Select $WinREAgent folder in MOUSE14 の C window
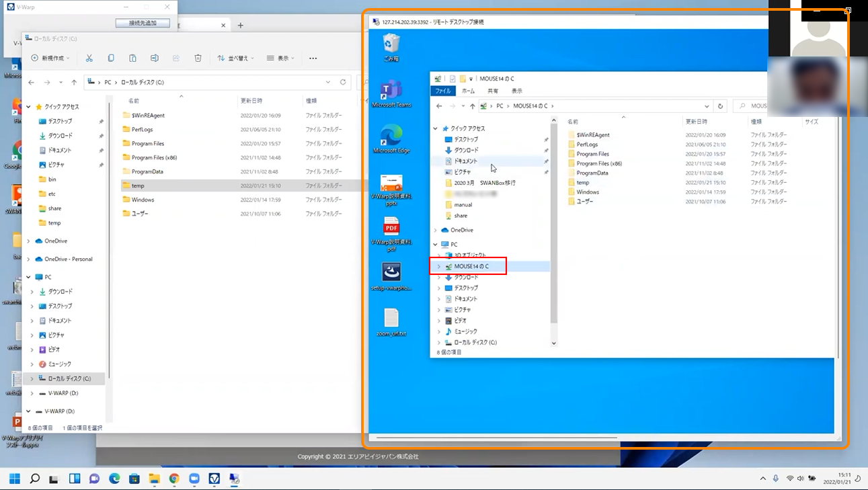Viewport: 868px width, 490px height. tap(592, 135)
